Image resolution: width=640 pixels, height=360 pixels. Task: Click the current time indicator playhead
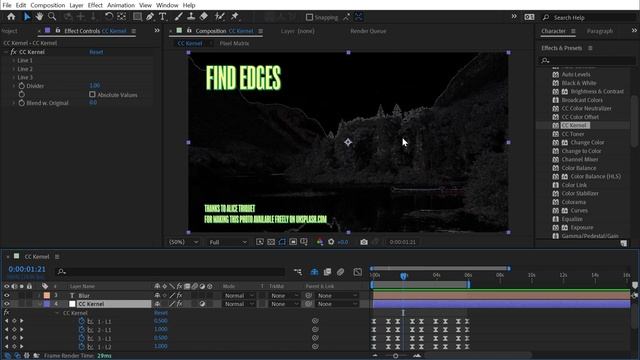tap(403, 276)
